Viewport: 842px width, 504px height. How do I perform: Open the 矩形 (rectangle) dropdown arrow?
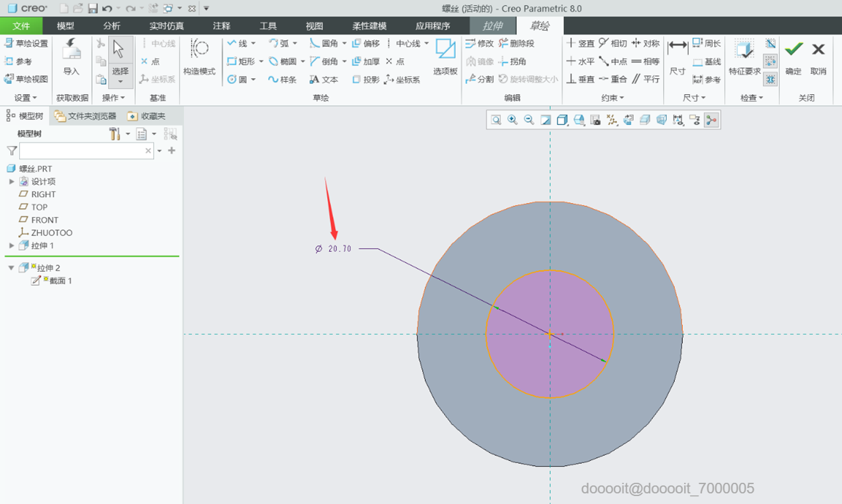[x=261, y=62]
